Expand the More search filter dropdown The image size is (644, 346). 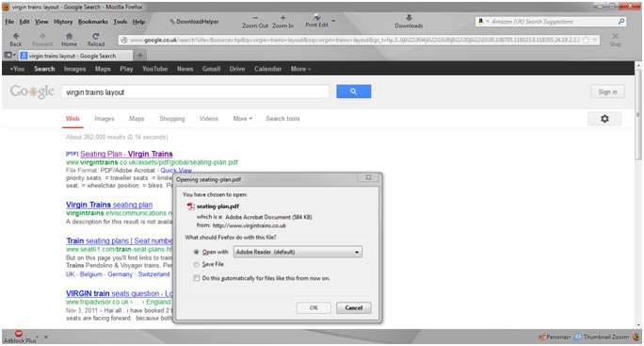(x=243, y=119)
